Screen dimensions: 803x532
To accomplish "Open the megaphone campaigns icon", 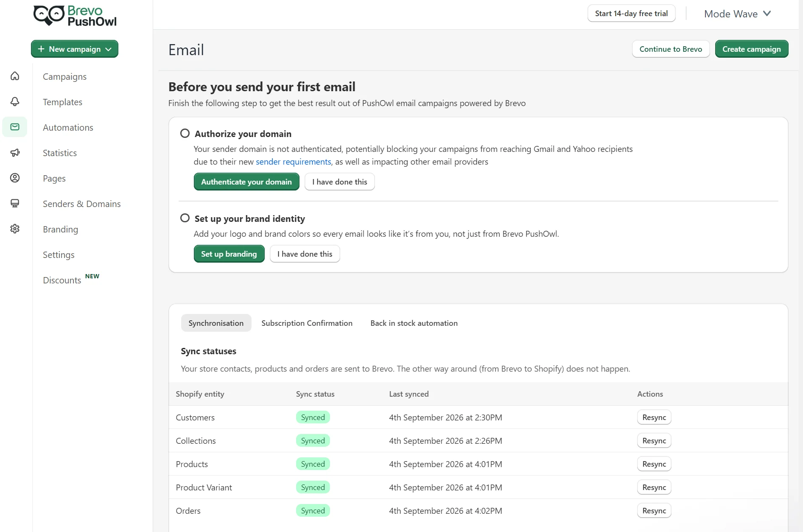I will [x=15, y=152].
